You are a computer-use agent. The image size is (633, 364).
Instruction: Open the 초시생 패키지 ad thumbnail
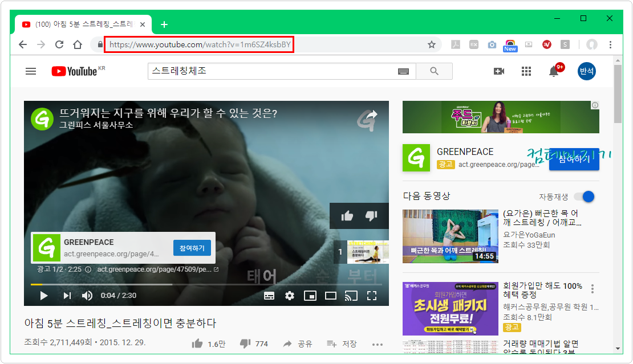[x=450, y=309]
